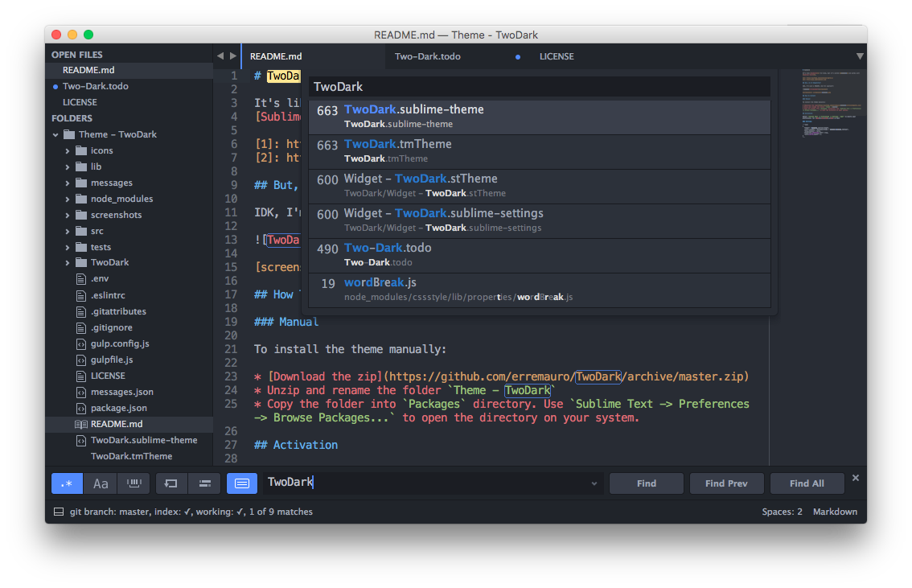Choose Widget – TwoDark.sublime-settings result
Image resolution: width=912 pixels, height=588 pixels.
pyautogui.click(x=539, y=221)
